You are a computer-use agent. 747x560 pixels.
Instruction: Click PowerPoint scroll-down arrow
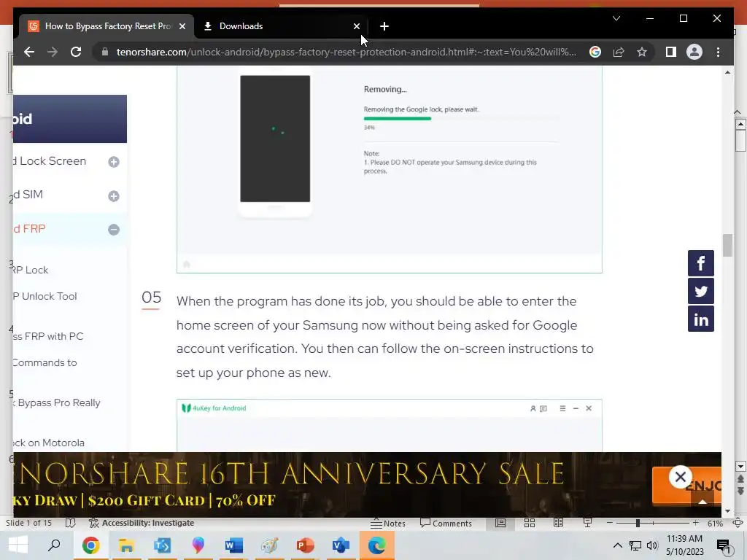tap(740, 466)
